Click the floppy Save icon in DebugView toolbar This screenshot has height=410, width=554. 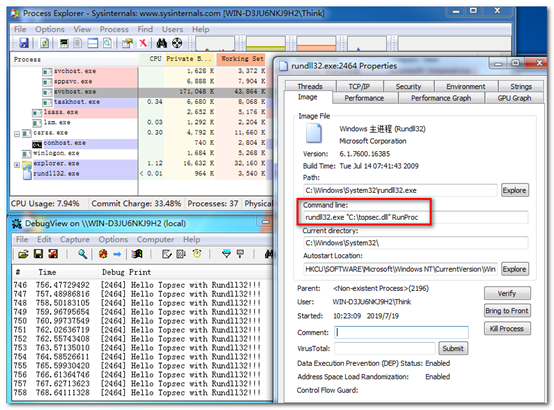click(39, 254)
